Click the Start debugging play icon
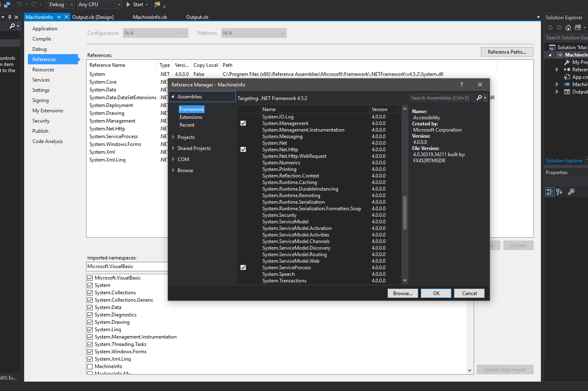Image resolution: width=588 pixels, height=391 pixels. tap(128, 5)
